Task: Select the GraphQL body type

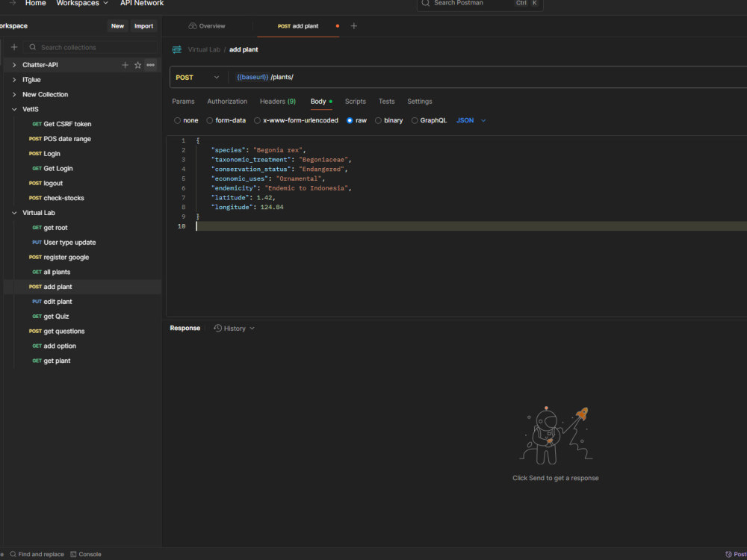Action: pos(415,120)
